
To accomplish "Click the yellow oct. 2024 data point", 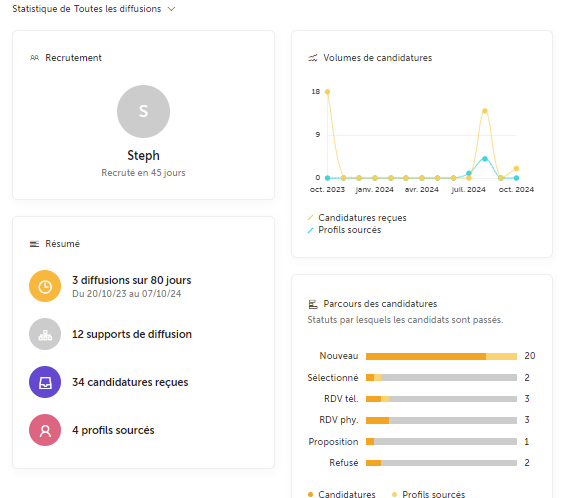I will pos(516,168).
